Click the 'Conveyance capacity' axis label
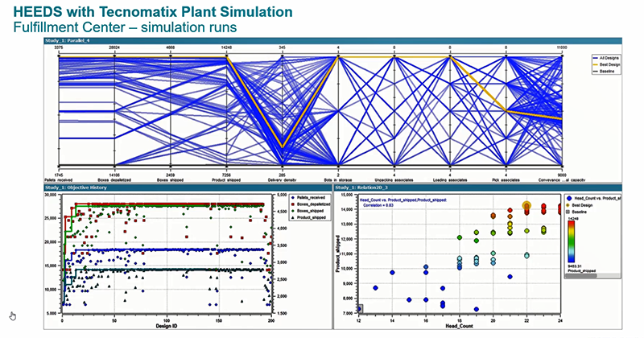644x338 pixels. 561,180
